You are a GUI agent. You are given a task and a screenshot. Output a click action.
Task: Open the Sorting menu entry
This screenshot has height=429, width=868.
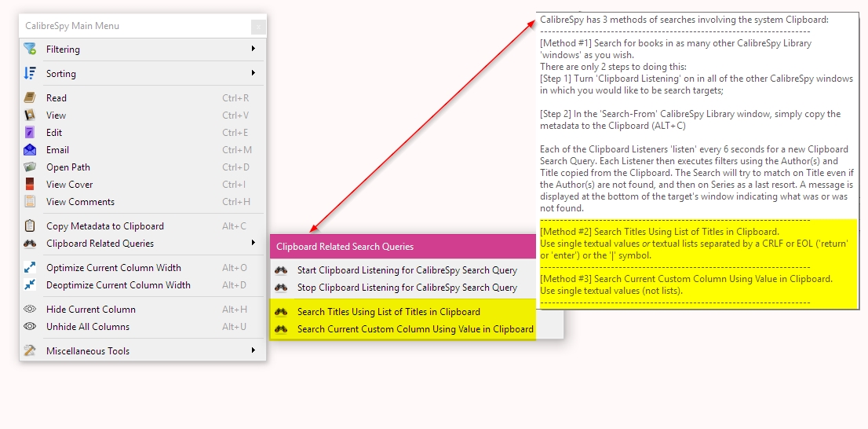(x=143, y=73)
